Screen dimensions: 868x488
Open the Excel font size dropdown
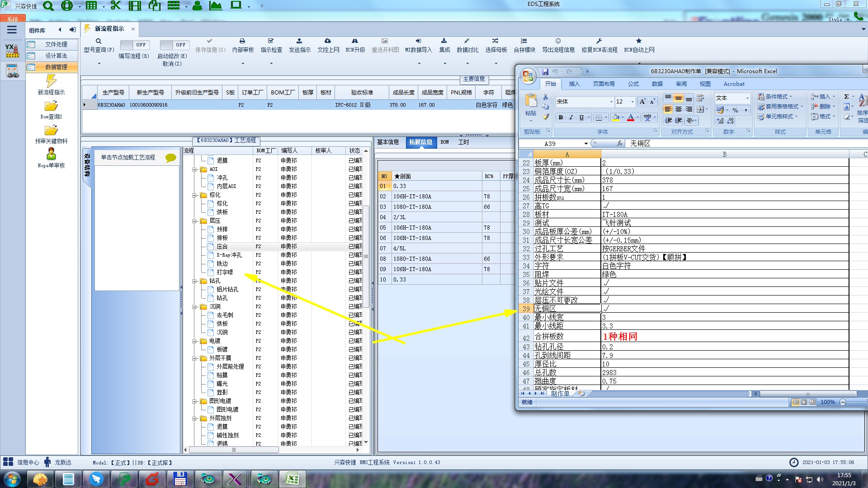[632, 102]
